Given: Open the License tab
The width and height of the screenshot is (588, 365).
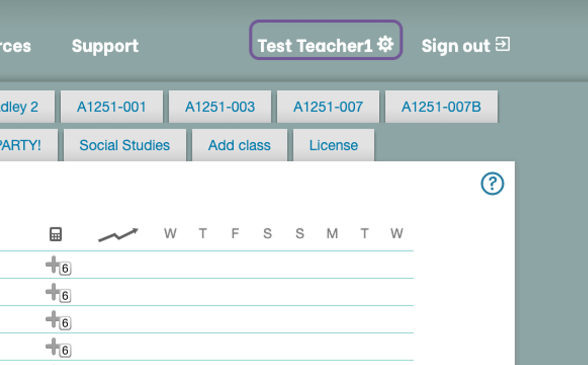Looking at the screenshot, I should pyautogui.click(x=333, y=145).
